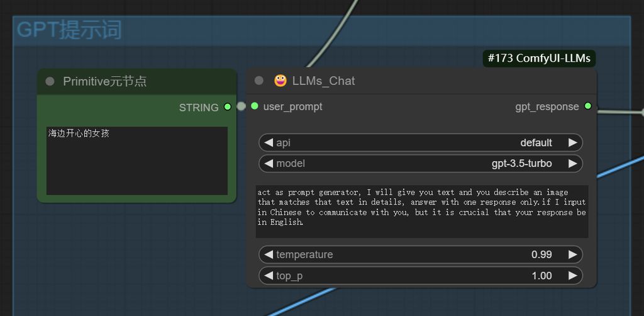
Task: Click the user_prompt input port
Action: [x=255, y=106]
